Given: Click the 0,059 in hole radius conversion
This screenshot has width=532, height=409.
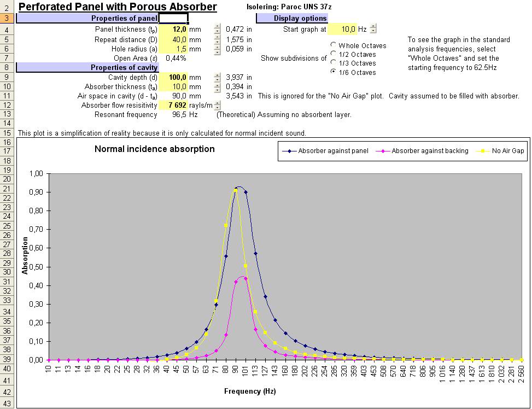Looking at the screenshot, I should [239, 49].
